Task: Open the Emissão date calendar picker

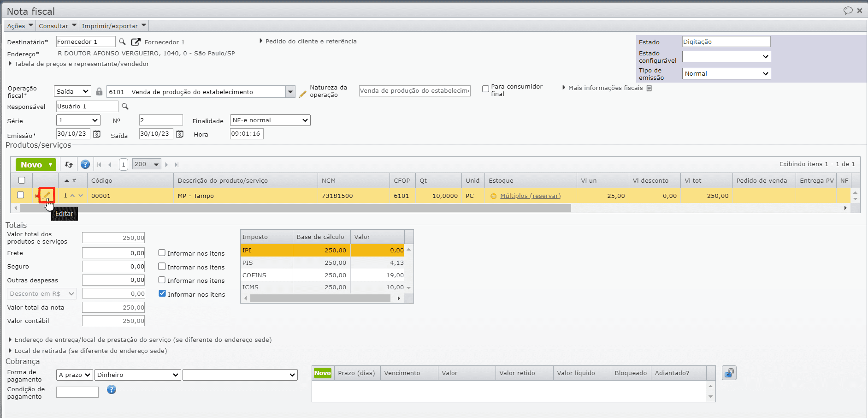Action: click(97, 134)
